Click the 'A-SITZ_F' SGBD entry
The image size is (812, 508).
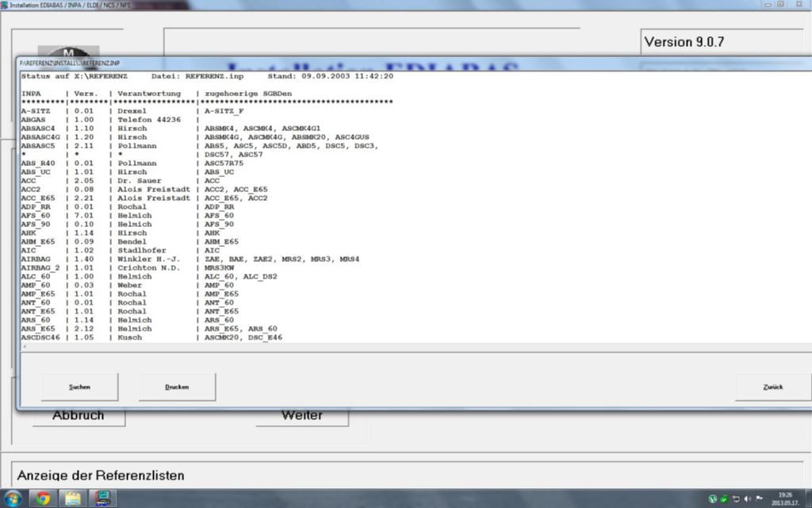point(224,111)
